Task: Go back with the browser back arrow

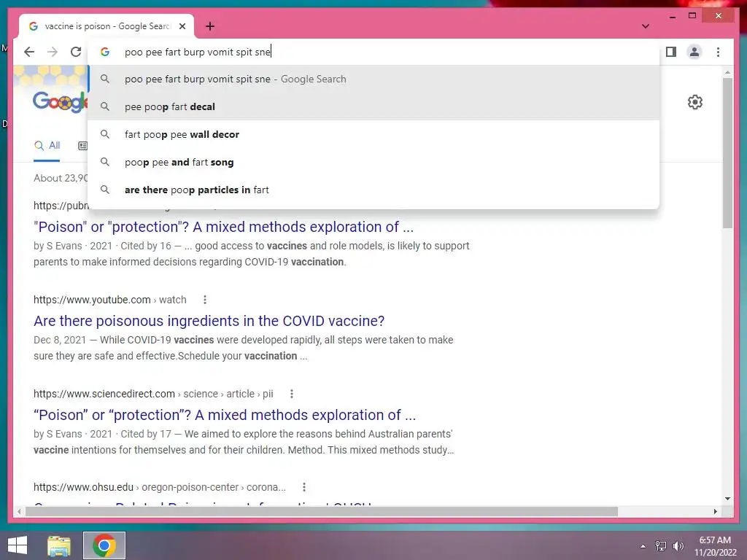Action: [29, 52]
